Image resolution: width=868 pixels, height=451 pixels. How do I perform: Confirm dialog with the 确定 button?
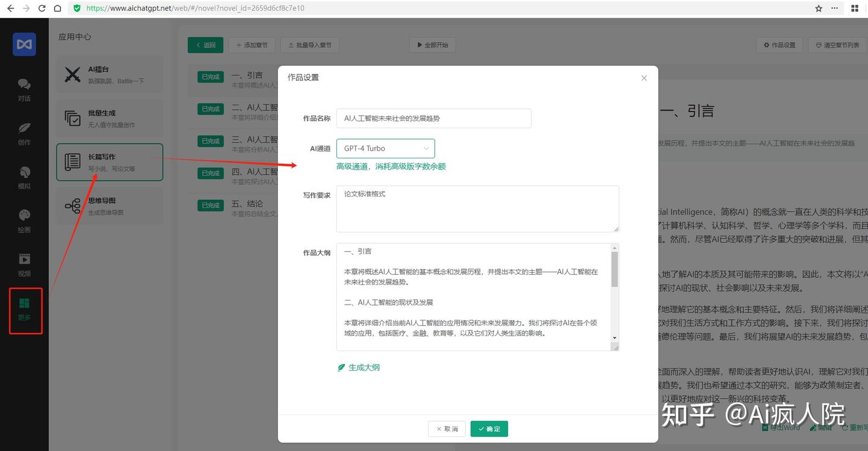point(489,429)
